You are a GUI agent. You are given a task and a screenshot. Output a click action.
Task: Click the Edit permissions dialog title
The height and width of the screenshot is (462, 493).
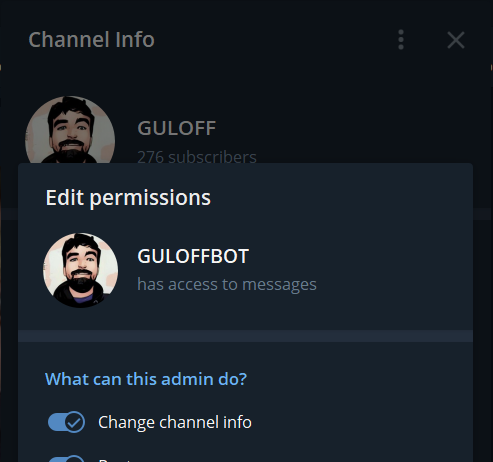pyautogui.click(x=128, y=198)
